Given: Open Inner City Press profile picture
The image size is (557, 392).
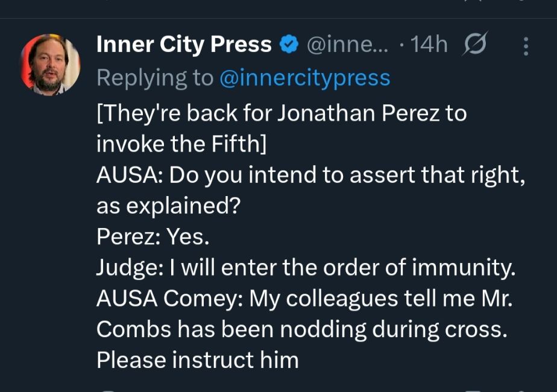Looking at the screenshot, I should click(x=50, y=65).
